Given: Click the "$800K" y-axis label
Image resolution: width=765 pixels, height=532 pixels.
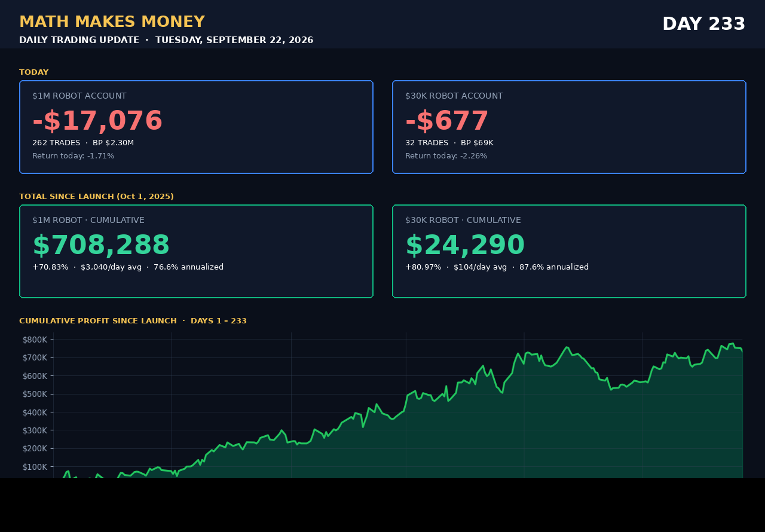Looking at the screenshot, I should [x=35, y=340].
